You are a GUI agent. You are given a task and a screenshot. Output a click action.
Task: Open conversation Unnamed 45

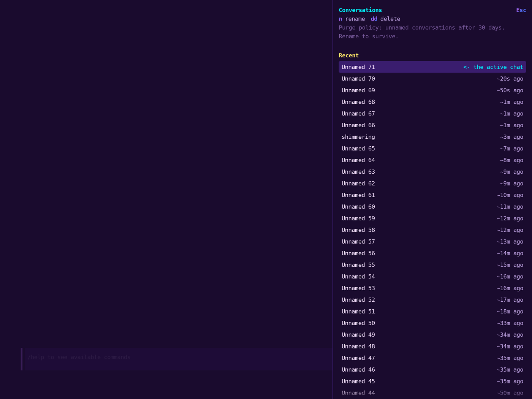(x=432, y=381)
